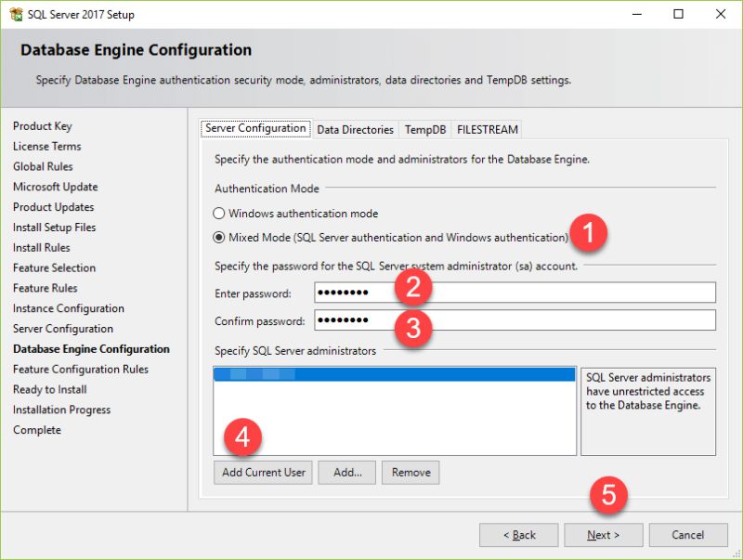Viewport: 743px width, 560px height.
Task: Open the TempDB tab
Action: click(424, 129)
